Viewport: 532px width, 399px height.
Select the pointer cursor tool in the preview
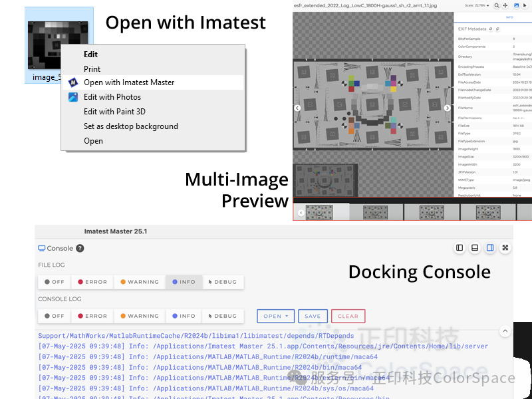tap(525, 5)
